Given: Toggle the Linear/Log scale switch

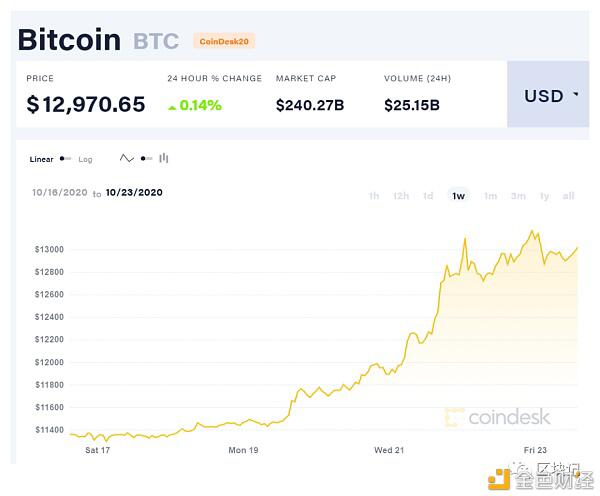Looking at the screenshot, I should (66, 159).
